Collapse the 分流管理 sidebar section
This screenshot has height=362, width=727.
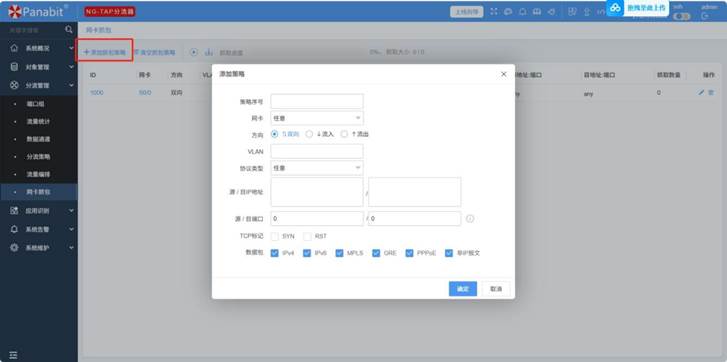(x=71, y=85)
